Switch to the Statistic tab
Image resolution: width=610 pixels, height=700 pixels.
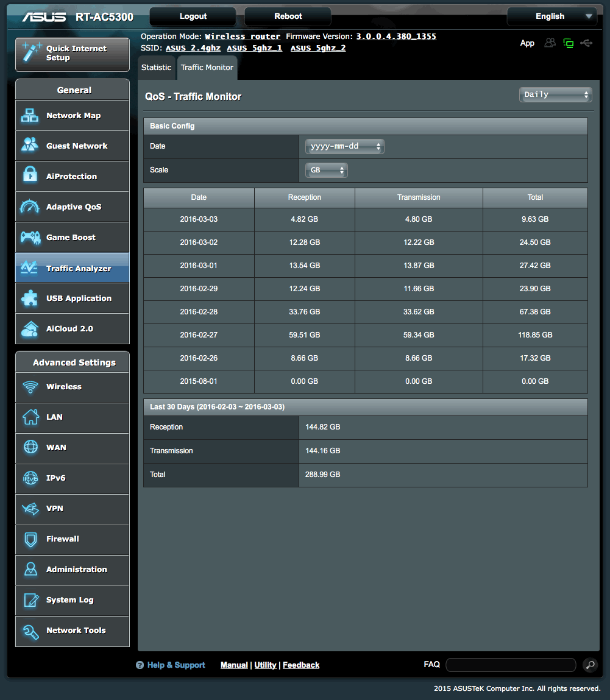(x=156, y=68)
